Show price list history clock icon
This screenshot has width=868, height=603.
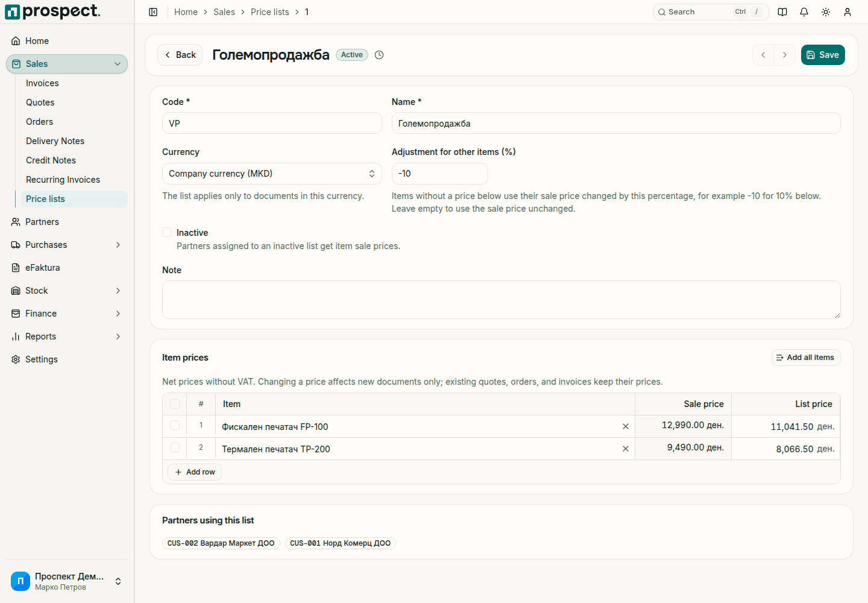pyautogui.click(x=379, y=55)
